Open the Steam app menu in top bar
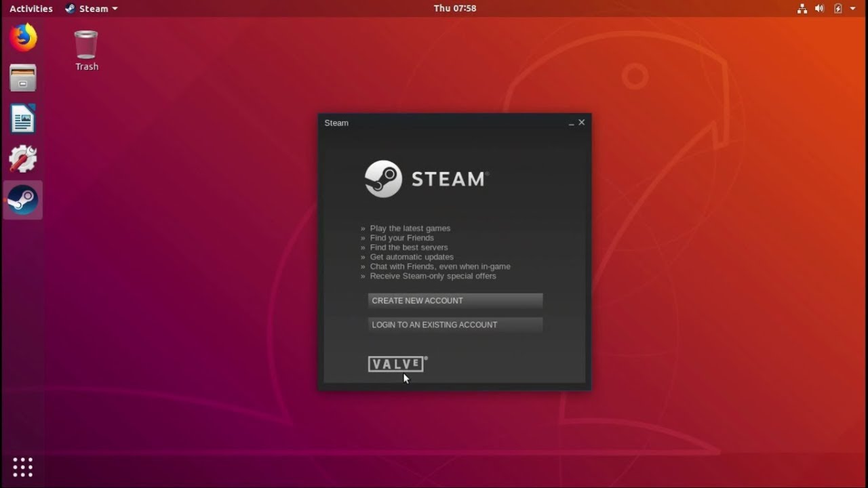 click(92, 9)
